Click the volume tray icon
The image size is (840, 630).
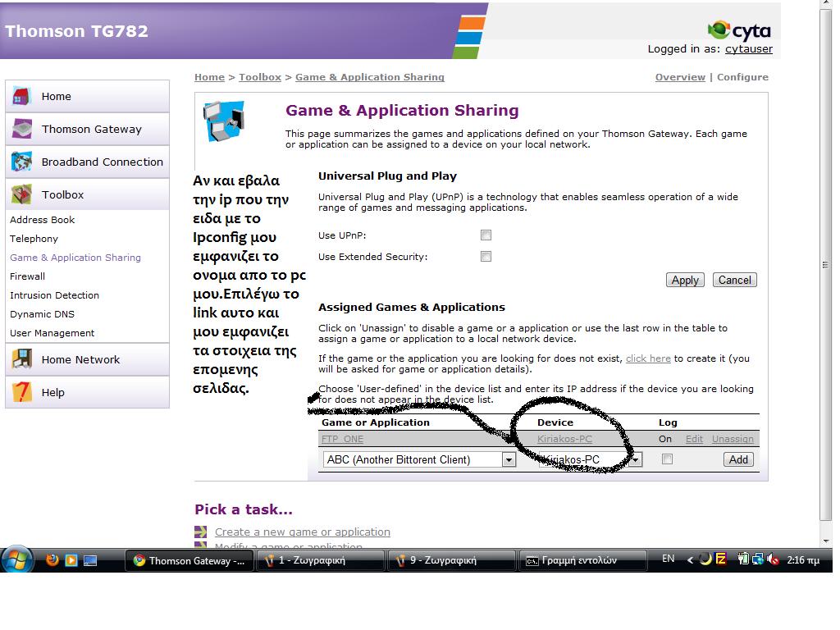pyautogui.click(x=773, y=559)
